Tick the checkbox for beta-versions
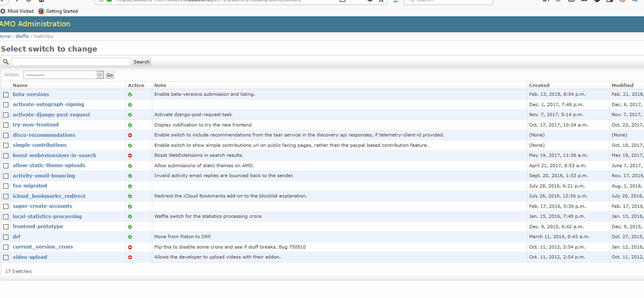 click(x=6, y=95)
